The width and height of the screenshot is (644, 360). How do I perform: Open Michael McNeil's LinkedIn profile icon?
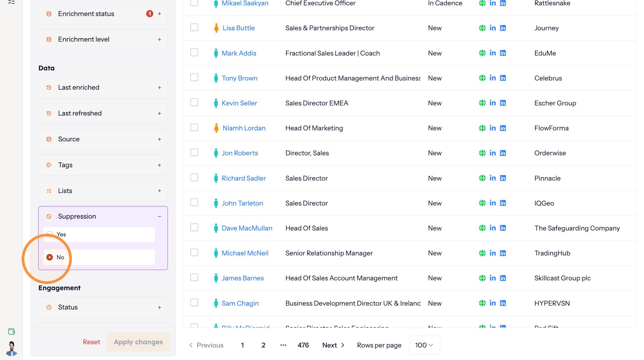493,253
